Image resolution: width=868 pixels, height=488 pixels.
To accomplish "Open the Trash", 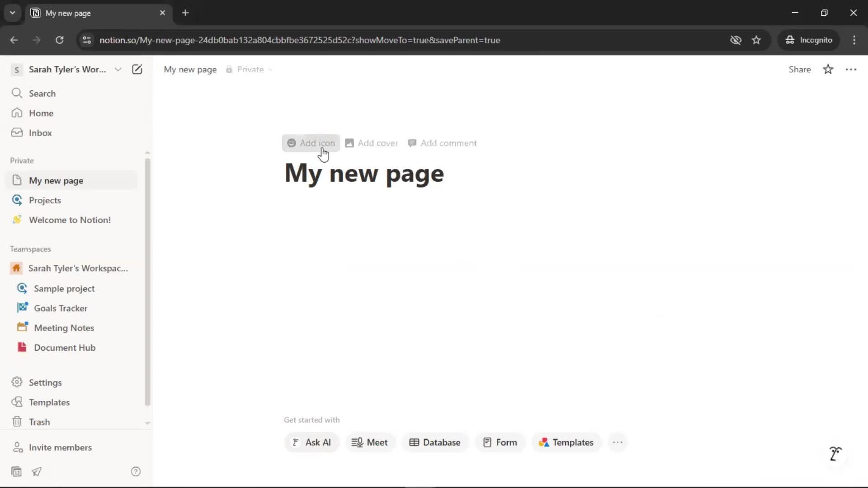I will [72, 422].
